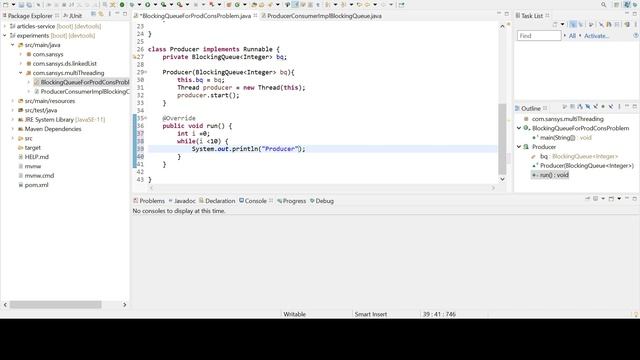Open the Progress tab

[291, 201]
